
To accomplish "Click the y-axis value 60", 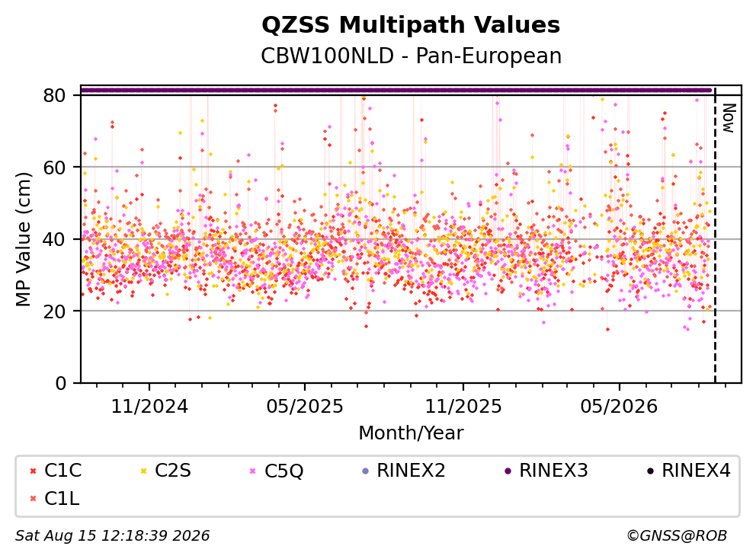I will [x=54, y=168].
